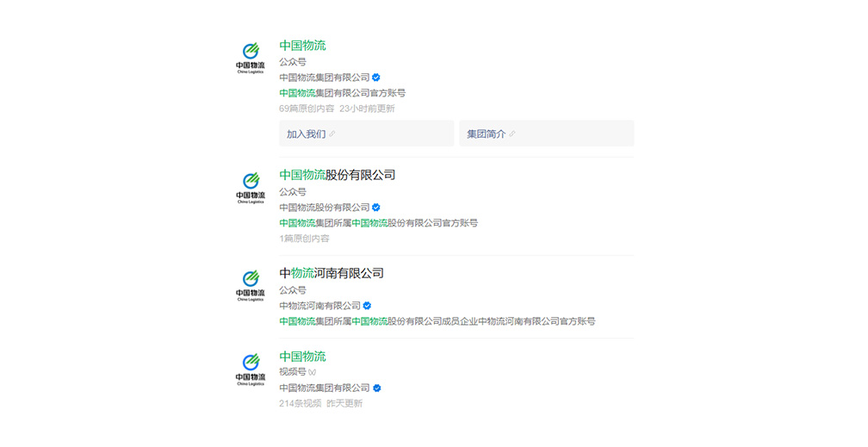Click the text 1篇原创内容
Screen dimensions: 868x447
tap(304, 239)
